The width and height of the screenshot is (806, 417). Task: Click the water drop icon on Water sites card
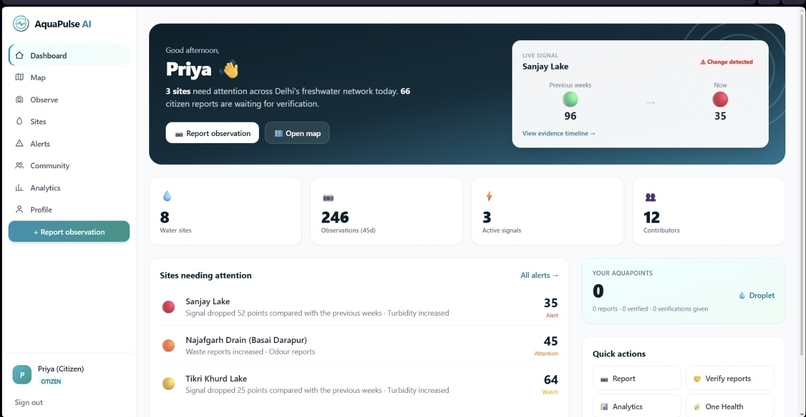[x=167, y=196]
